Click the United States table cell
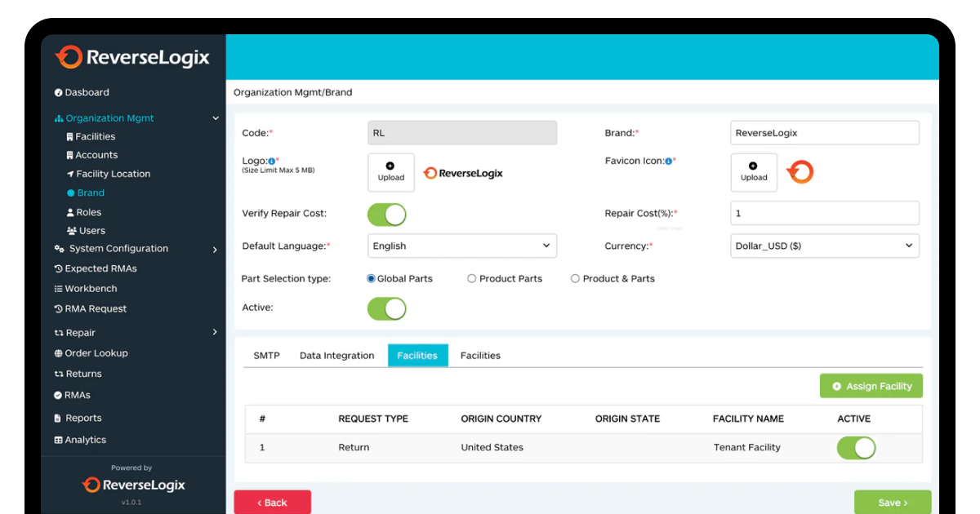Image resolution: width=980 pixels, height=514 pixels. pos(492,448)
